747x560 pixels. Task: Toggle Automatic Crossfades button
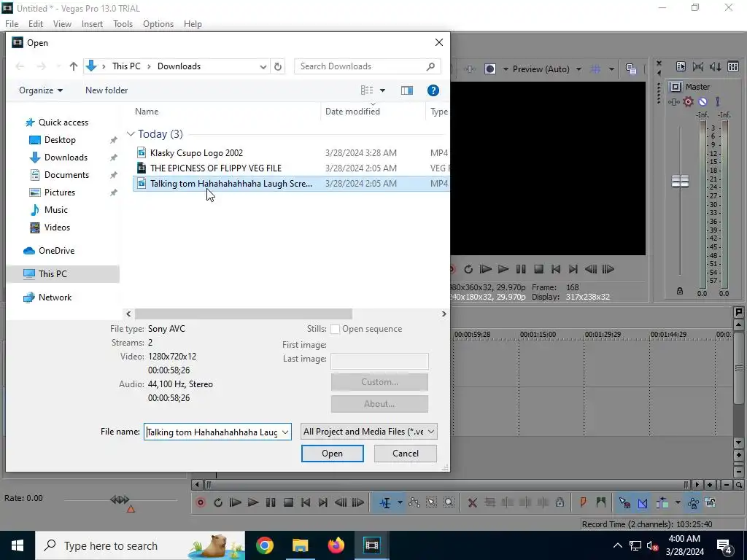(643, 502)
